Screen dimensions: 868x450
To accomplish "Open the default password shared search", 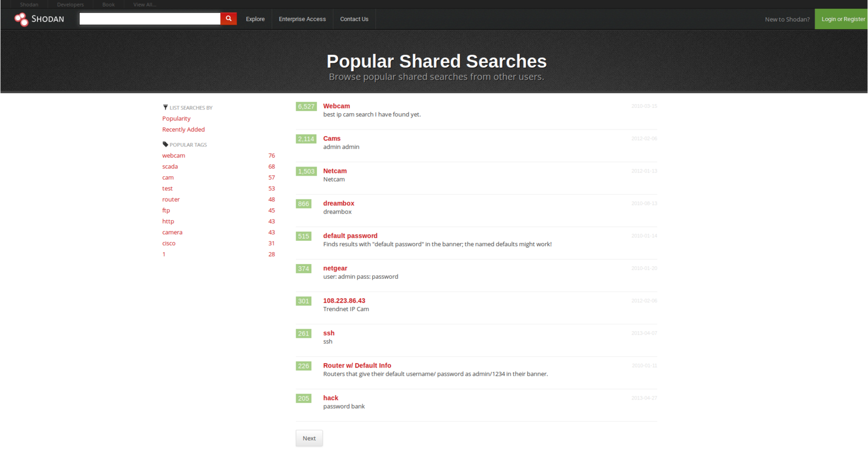I will pos(350,236).
